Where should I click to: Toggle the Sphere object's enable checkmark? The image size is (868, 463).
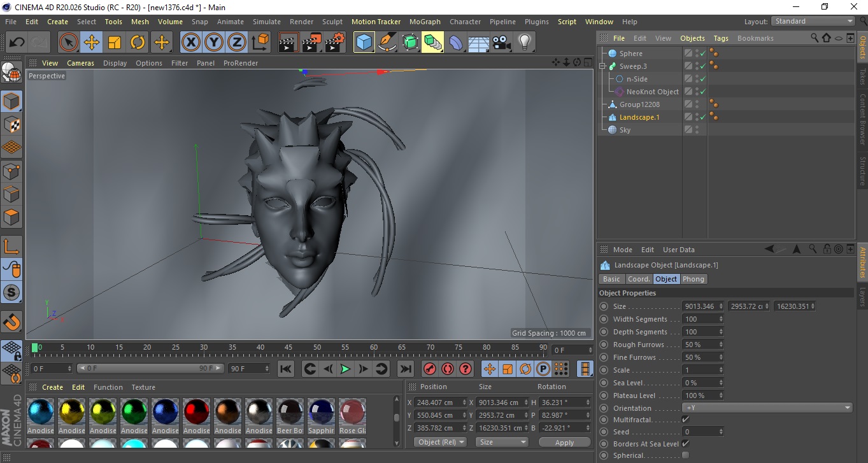click(703, 53)
